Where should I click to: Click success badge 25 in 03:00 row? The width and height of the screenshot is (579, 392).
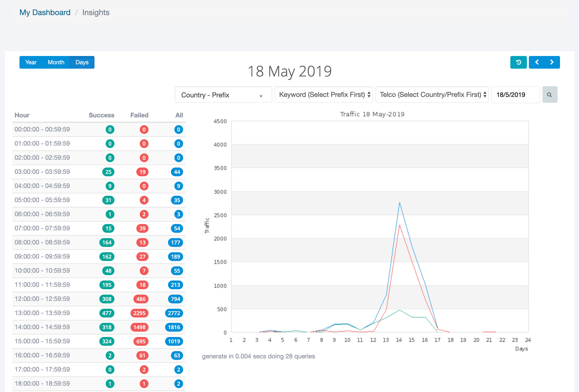pyautogui.click(x=108, y=172)
